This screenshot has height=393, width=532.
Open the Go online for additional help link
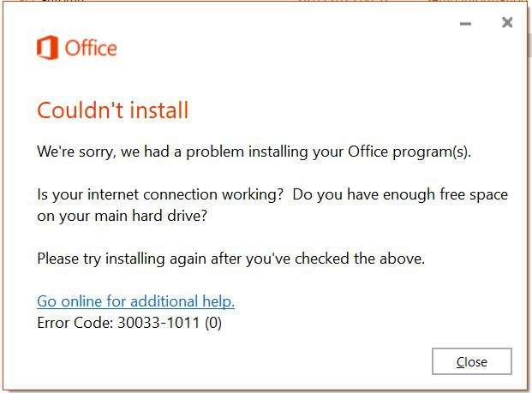tap(135, 301)
